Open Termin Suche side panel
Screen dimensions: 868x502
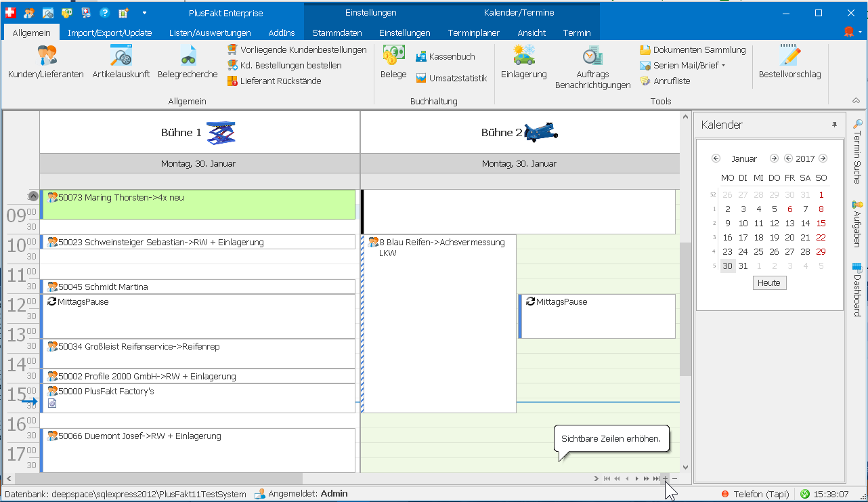pos(857,152)
